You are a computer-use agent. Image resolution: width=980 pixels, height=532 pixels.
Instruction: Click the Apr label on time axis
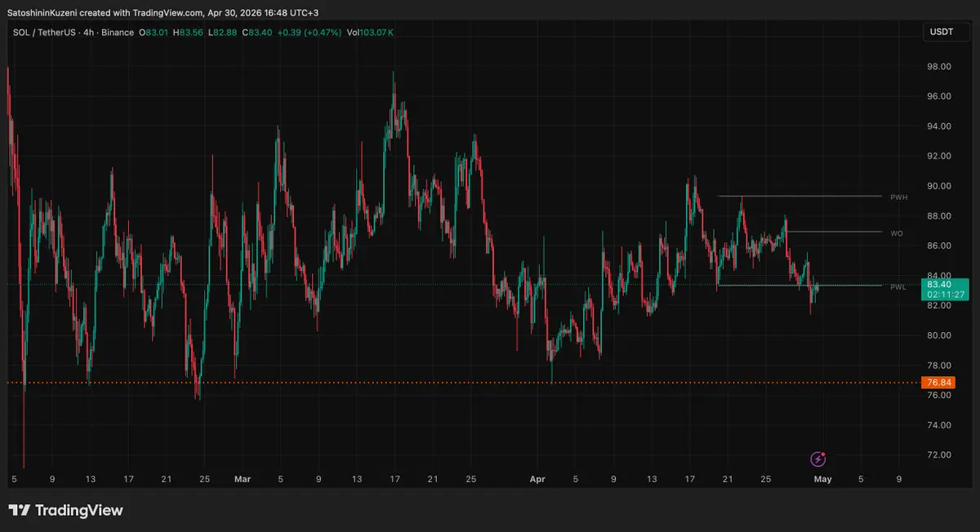(x=537, y=480)
